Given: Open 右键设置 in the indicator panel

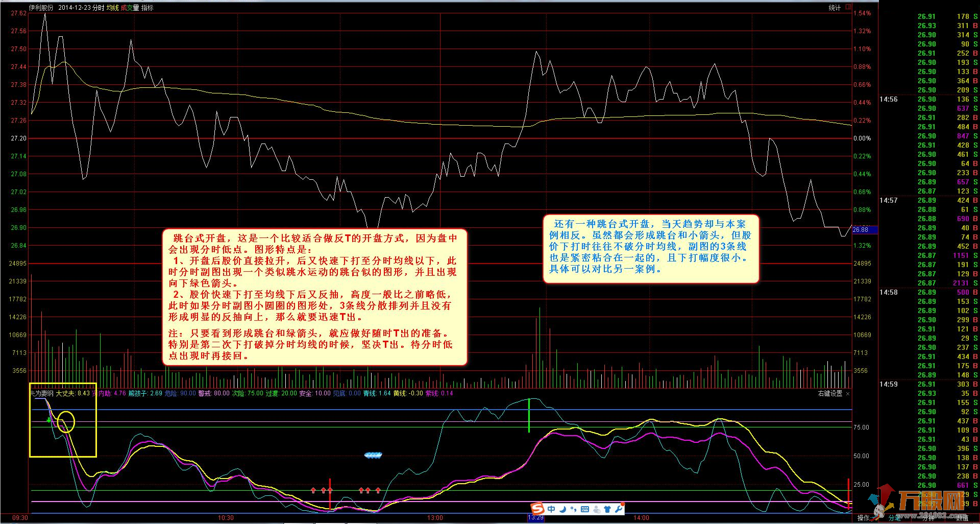Looking at the screenshot, I should pyautogui.click(x=830, y=393).
